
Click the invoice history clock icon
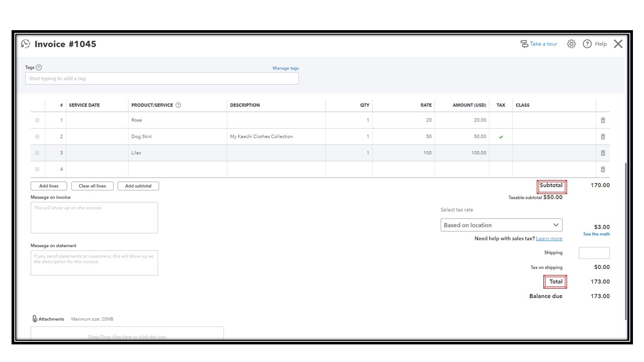(x=26, y=44)
